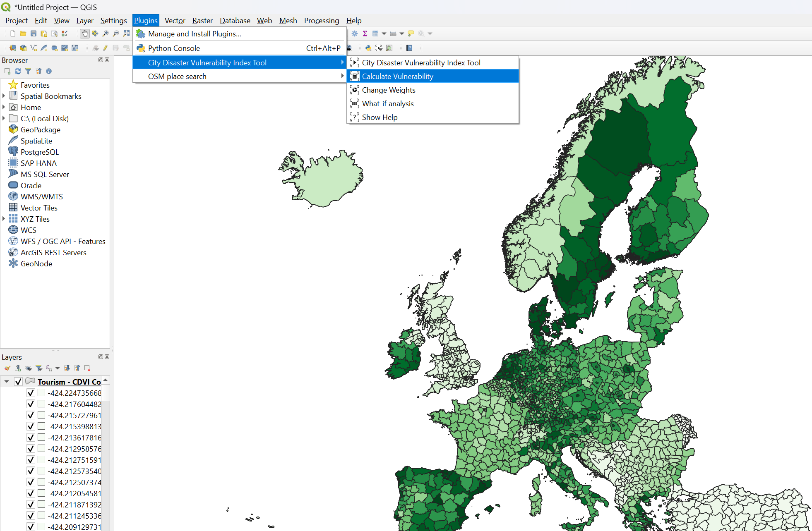Viewport: 812px width, 531px height.
Task: Click the Measure Line ruler icon
Action: click(393, 33)
